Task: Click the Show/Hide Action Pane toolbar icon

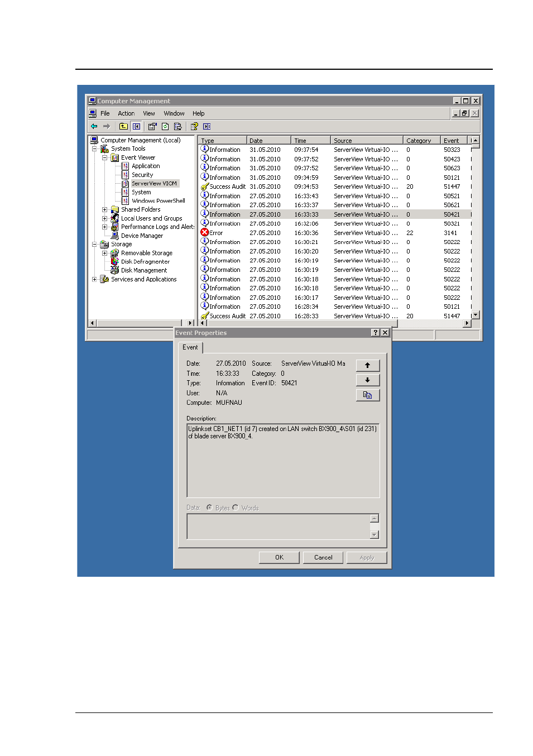Action: tap(207, 126)
